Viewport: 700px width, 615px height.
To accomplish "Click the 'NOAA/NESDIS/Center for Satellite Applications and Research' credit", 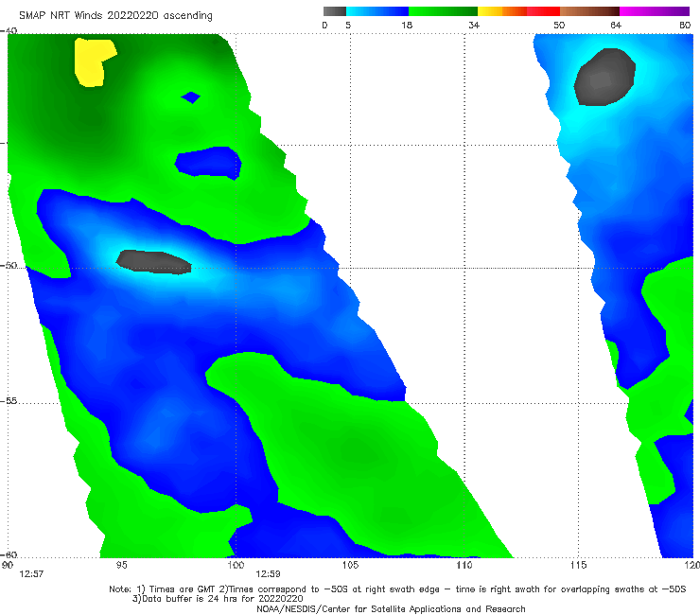I will [x=391, y=608].
